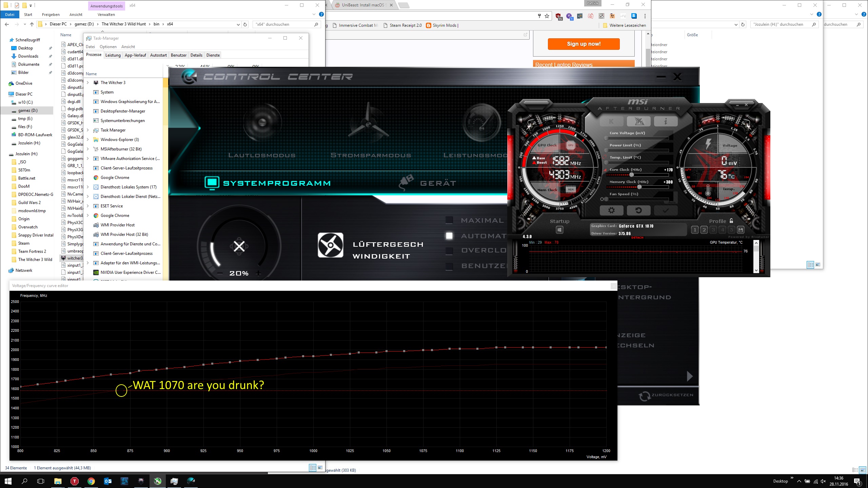Expand the Windows-Explorer (3) process group

tap(88, 140)
